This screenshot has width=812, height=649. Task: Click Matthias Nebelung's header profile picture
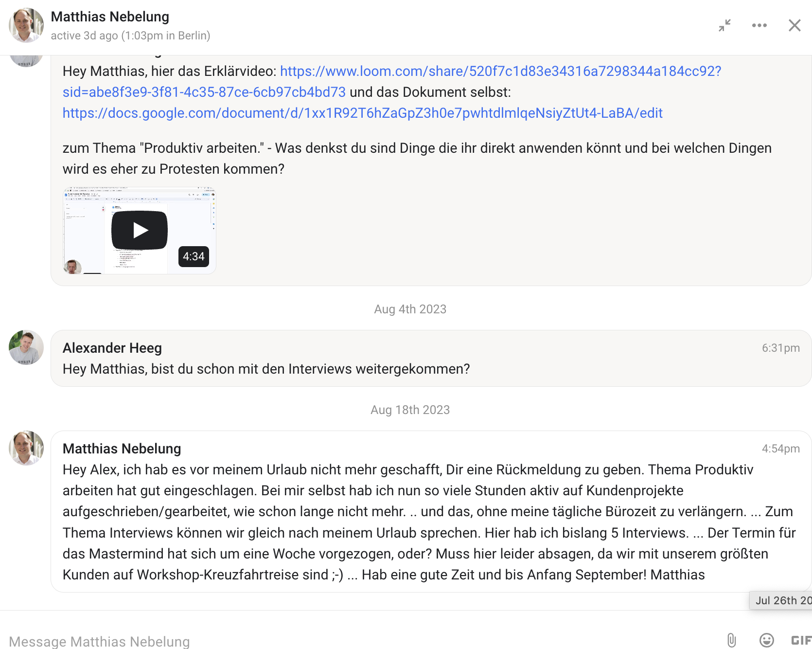click(26, 25)
